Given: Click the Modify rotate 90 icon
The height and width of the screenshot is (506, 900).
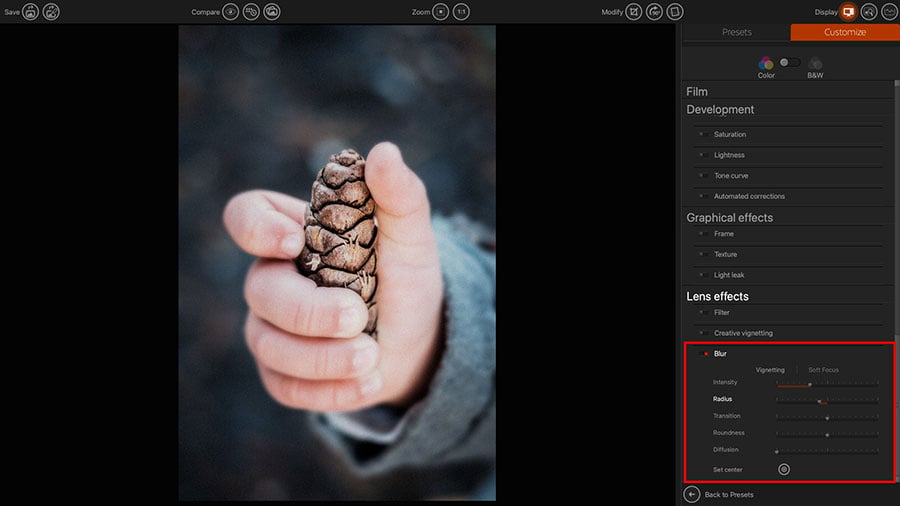Looking at the screenshot, I should pos(654,11).
